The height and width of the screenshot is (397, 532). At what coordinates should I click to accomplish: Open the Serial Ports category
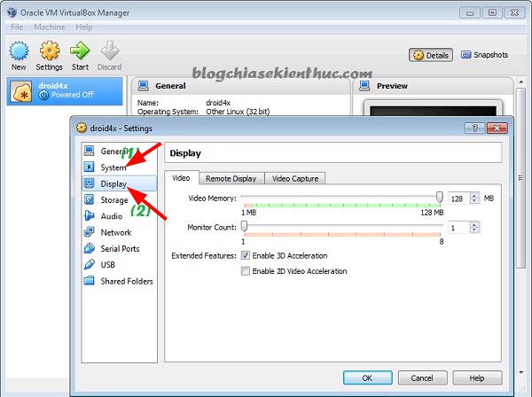pyautogui.click(x=120, y=248)
